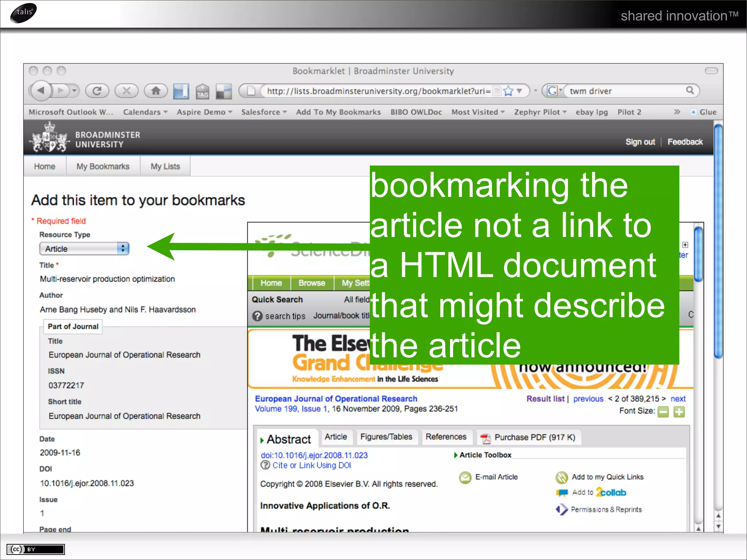Open ScienceDirect Browse menu item

pyautogui.click(x=312, y=283)
